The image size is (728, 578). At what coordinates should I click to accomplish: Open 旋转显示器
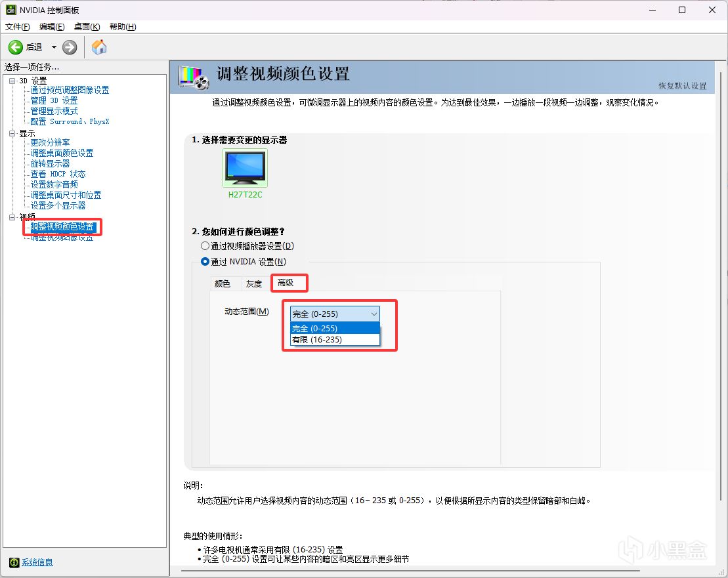[x=50, y=164]
